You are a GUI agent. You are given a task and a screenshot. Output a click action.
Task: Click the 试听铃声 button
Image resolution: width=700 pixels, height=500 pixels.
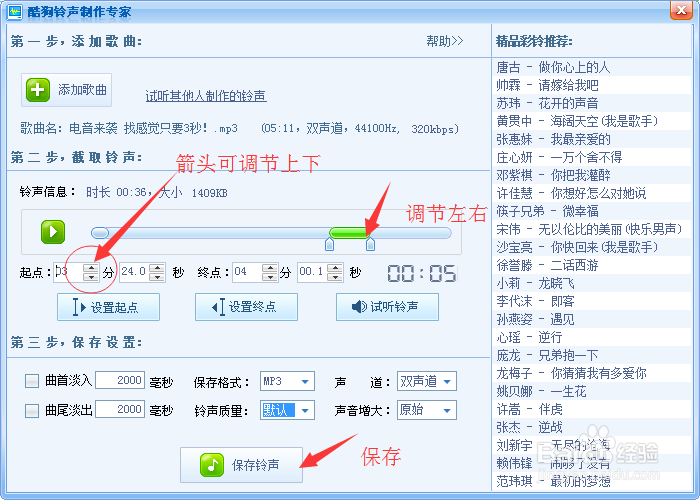tap(388, 307)
